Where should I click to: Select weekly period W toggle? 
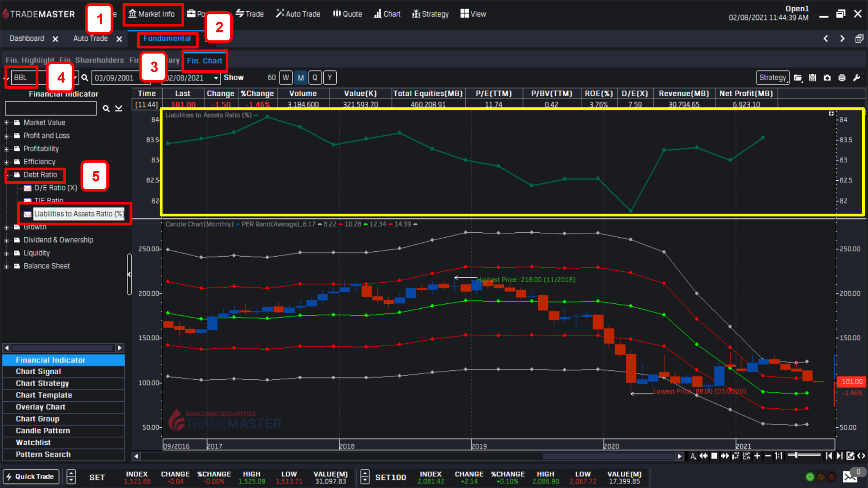pyautogui.click(x=285, y=78)
